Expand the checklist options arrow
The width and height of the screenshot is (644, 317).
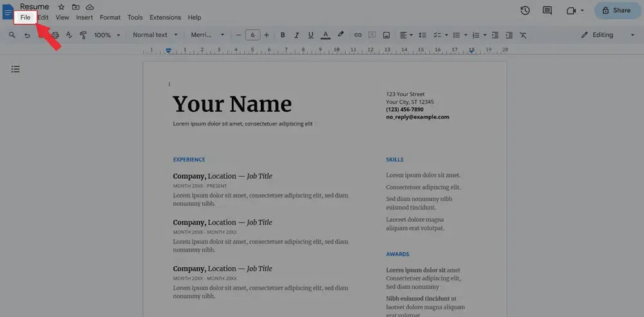pos(446,35)
